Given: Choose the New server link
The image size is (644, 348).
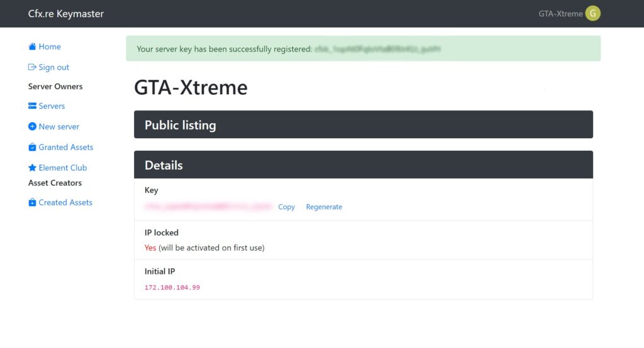Looking at the screenshot, I should tap(58, 126).
